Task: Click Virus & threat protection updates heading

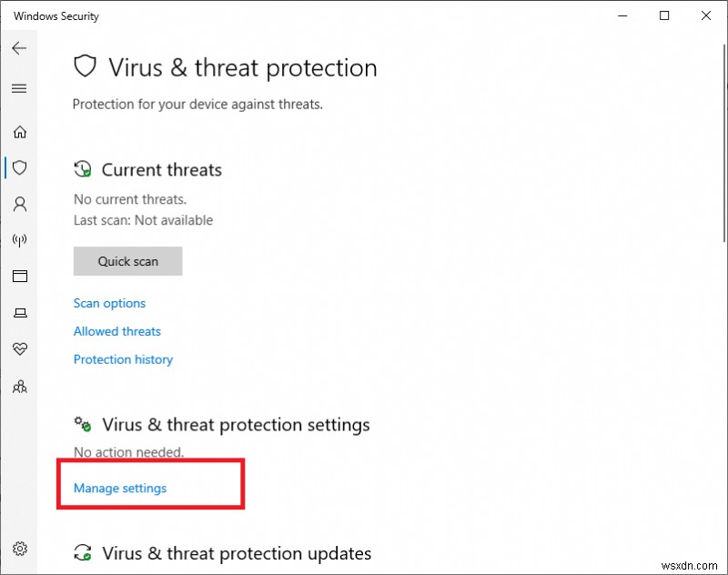Action: point(237,553)
